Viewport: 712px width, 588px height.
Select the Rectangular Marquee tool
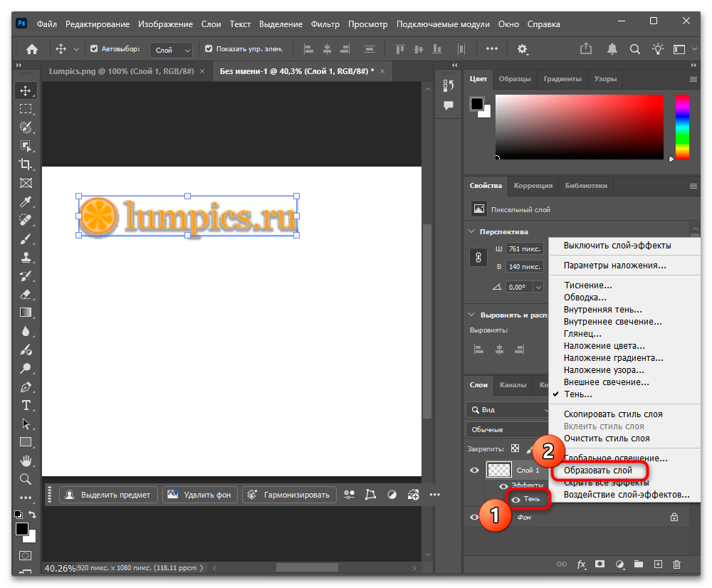(x=26, y=109)
